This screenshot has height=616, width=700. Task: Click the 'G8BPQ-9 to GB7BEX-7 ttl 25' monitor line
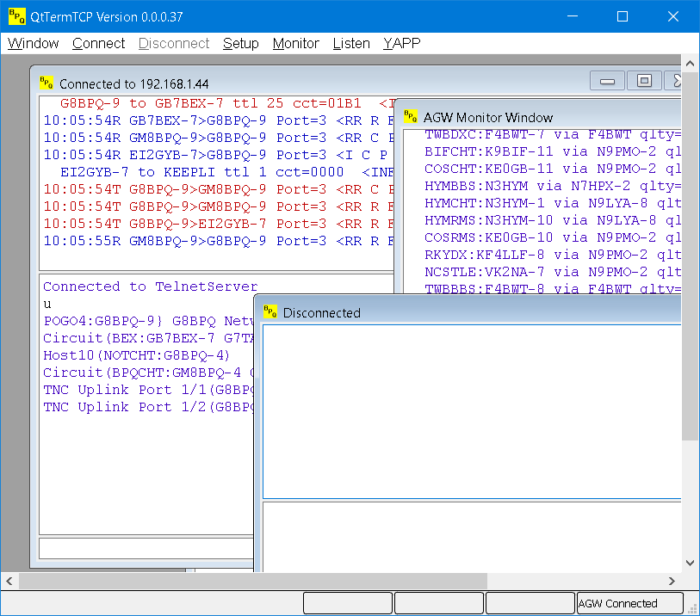pyautogui.click(x=226, y=103)
